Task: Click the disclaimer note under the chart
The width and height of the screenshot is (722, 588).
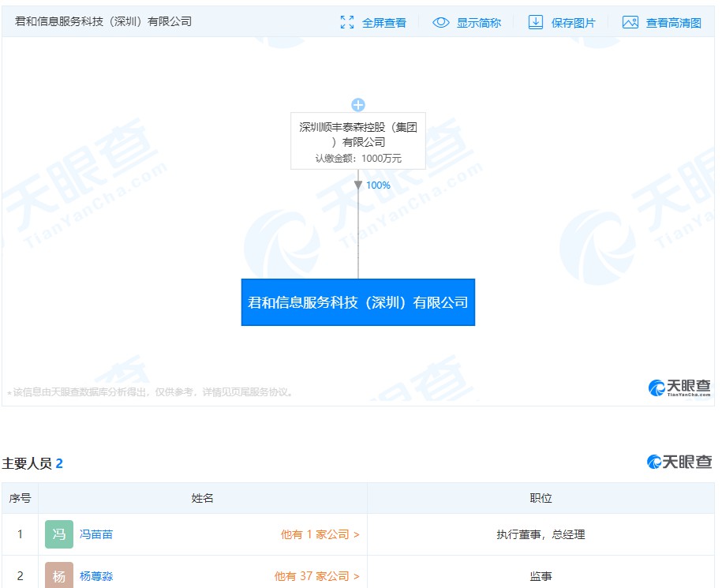Action: (150, 392)
